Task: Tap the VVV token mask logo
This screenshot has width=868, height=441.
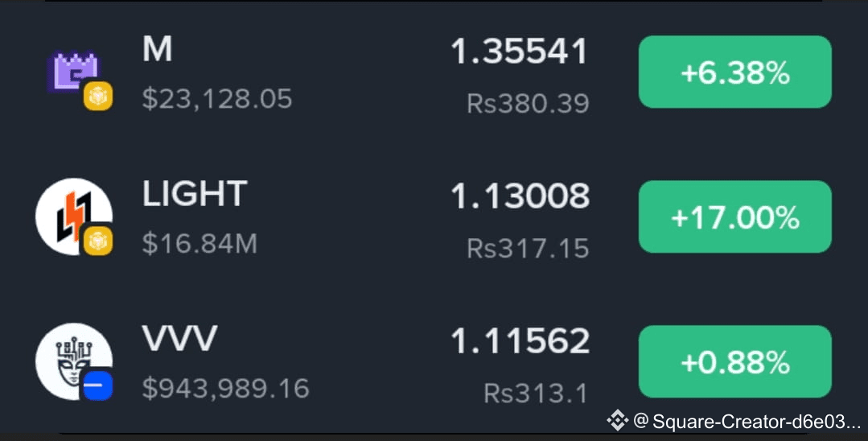Action: (74, 361)
